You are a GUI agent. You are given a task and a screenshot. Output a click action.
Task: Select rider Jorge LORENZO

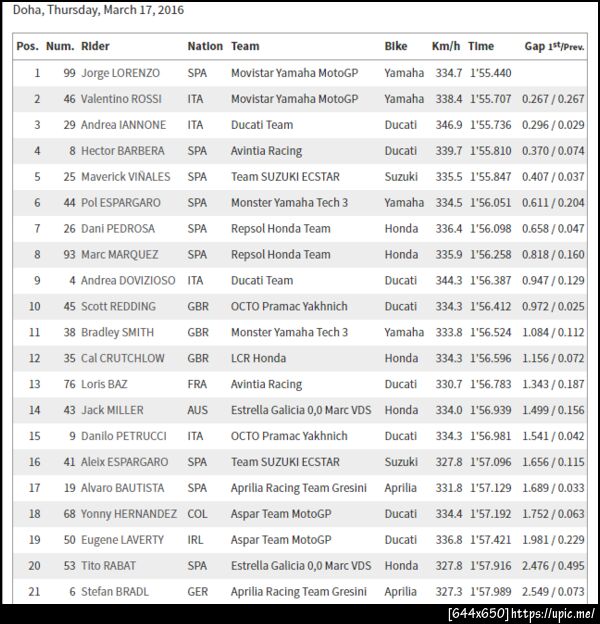[120, 73]
